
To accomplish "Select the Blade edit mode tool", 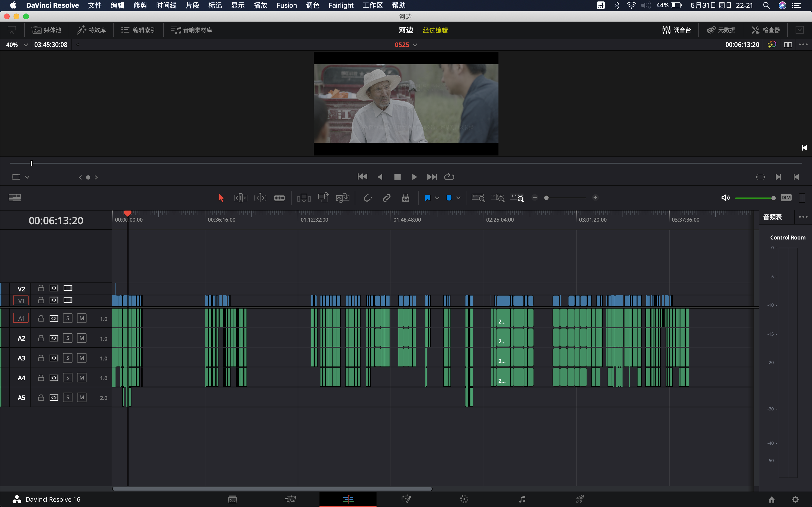I will pyautogui.click(x=279, y=198).
